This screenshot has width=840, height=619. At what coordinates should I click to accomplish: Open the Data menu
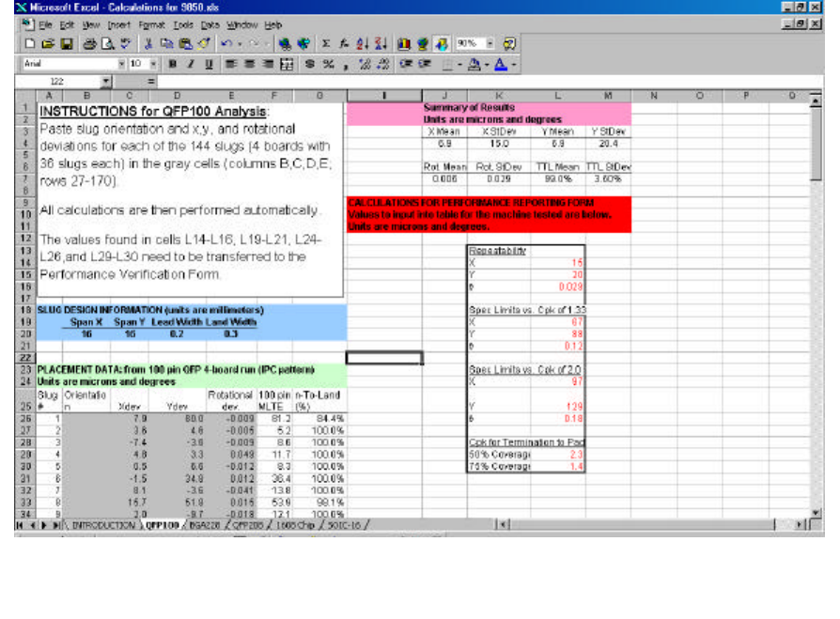click(x=210, y=24)
